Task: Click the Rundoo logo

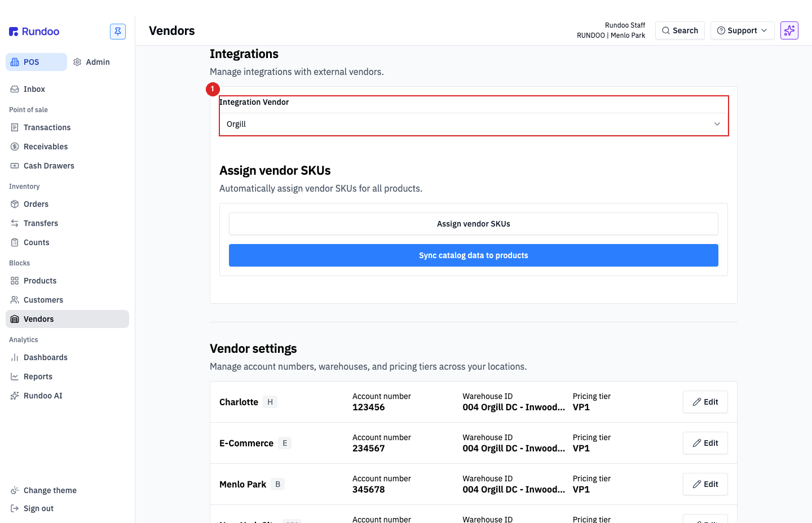Action: pos(34,32)
